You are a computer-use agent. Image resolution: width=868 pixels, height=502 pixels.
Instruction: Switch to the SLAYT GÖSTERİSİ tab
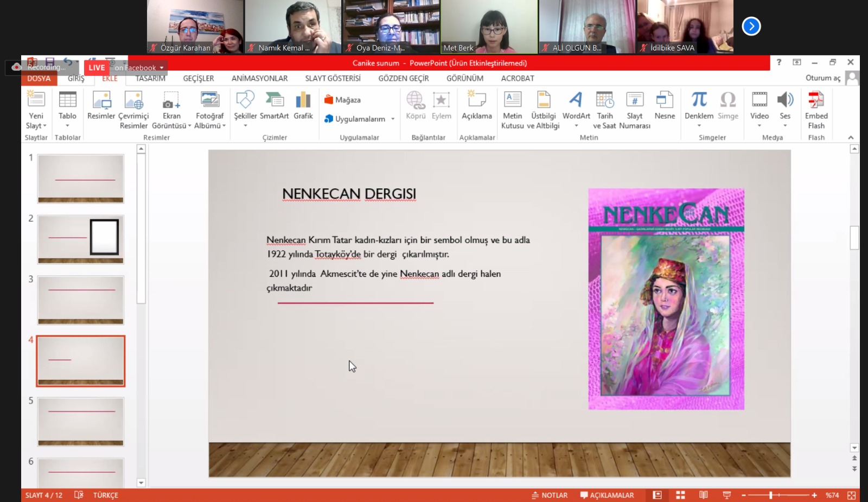(x=333, y=78)
